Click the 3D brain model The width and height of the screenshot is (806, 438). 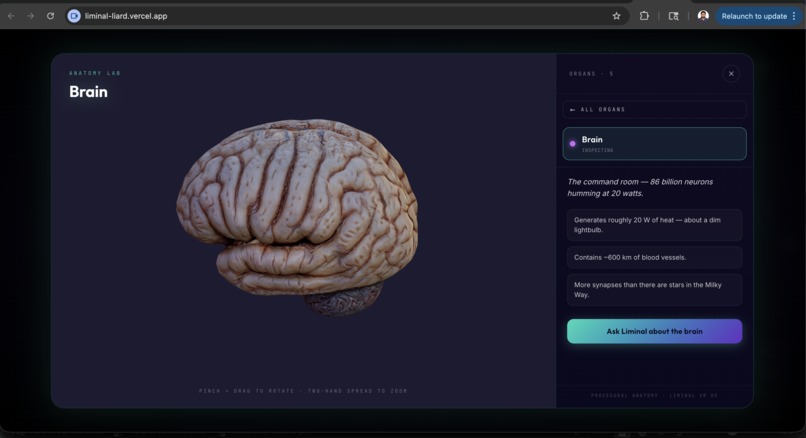click(297, 217)
